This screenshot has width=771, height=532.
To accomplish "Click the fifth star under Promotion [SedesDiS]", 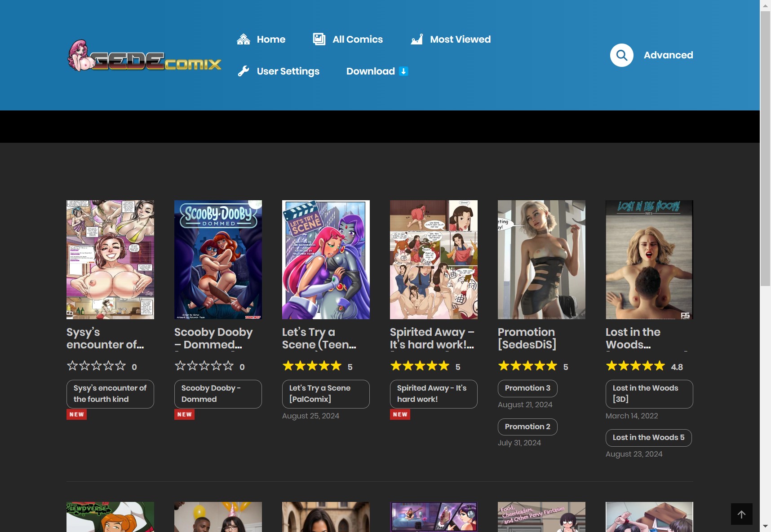I will [x=552, y=366].
